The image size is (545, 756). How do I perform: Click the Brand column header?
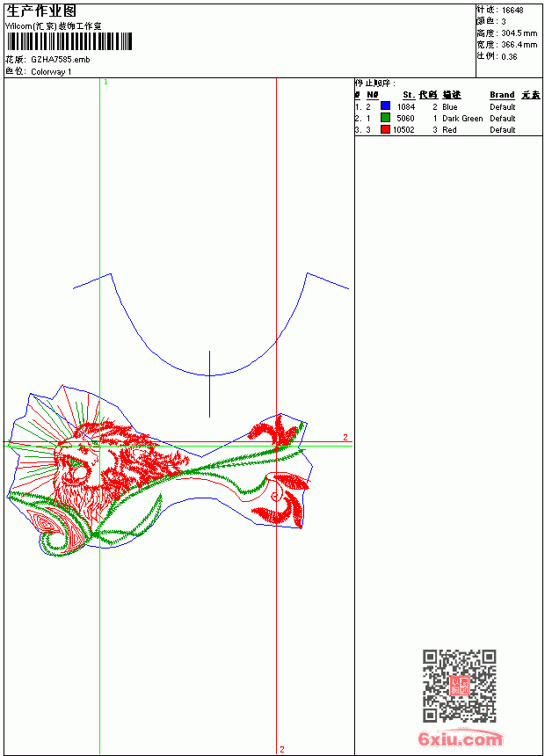(502, 95)
